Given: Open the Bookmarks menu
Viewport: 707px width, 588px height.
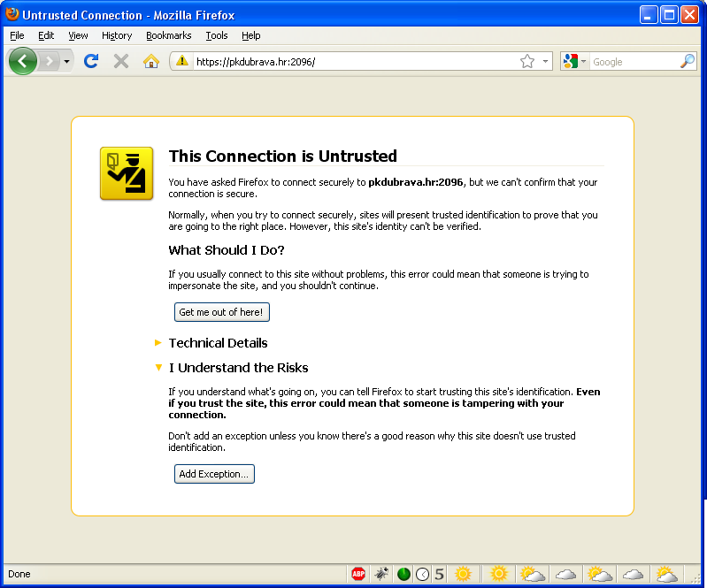Looking at the screenshot, I should click(168, 35).
